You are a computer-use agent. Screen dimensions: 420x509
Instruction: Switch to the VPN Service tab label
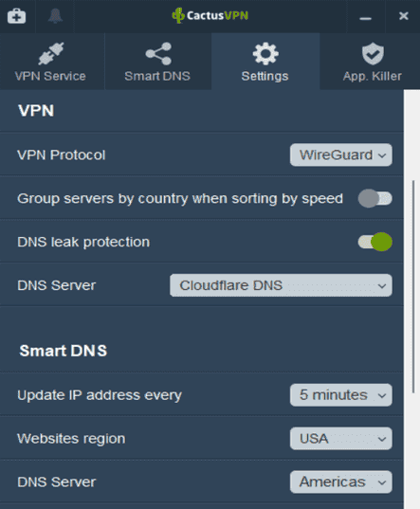50,76
